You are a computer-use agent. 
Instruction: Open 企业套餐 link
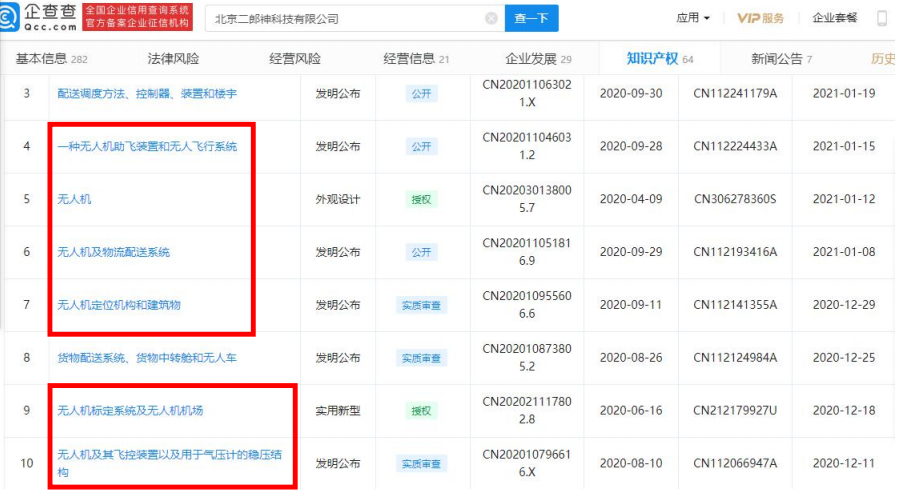(835, 18)
